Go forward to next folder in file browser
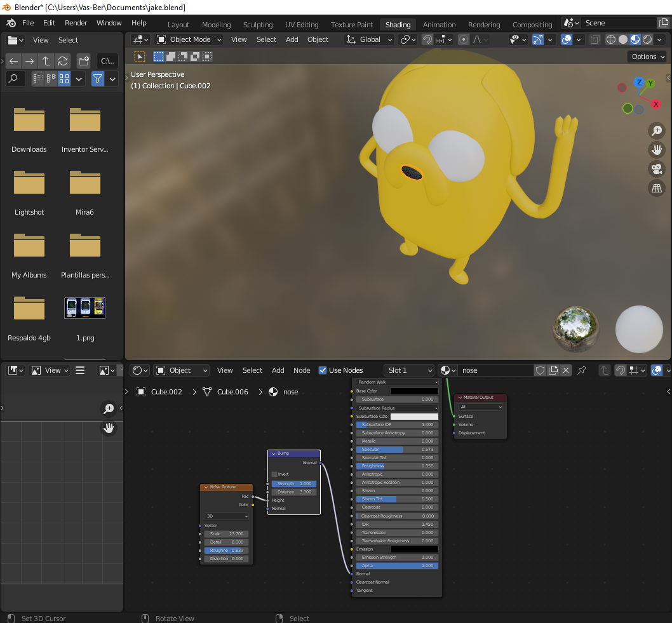672x623 pixels. click(x=30, y=61)
